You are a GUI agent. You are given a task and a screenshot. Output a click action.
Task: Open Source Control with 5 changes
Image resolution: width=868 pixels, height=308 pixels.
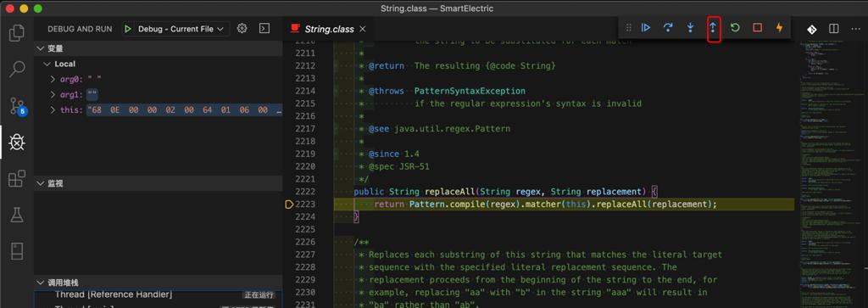[x=17, y=106]
